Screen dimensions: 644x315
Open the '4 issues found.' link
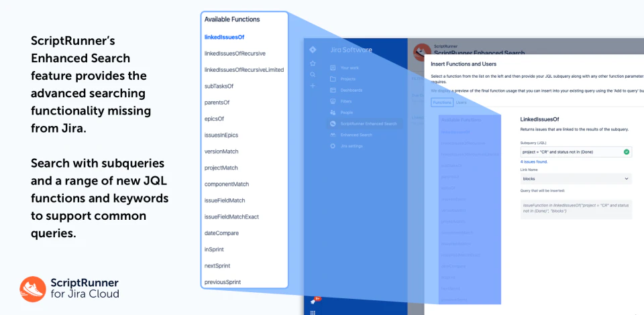534,162
